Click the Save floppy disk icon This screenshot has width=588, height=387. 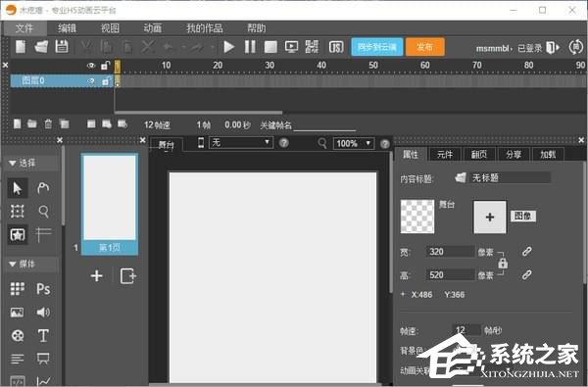[x=62, y=46]
